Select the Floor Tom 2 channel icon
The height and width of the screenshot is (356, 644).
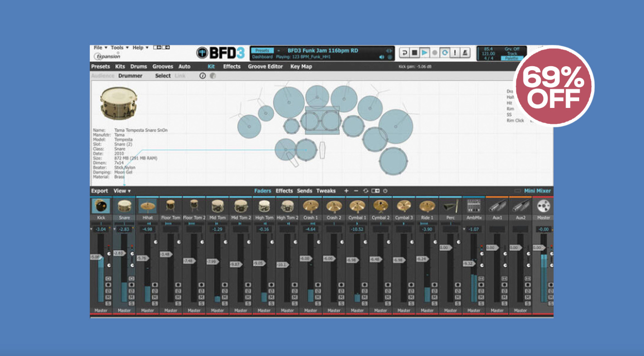194,206
